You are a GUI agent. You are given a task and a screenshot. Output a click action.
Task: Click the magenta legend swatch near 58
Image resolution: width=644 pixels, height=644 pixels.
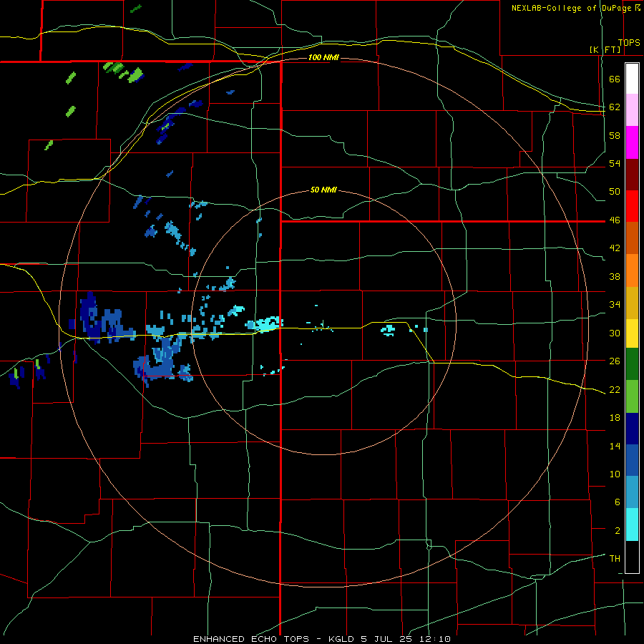[x=632, y=142]
